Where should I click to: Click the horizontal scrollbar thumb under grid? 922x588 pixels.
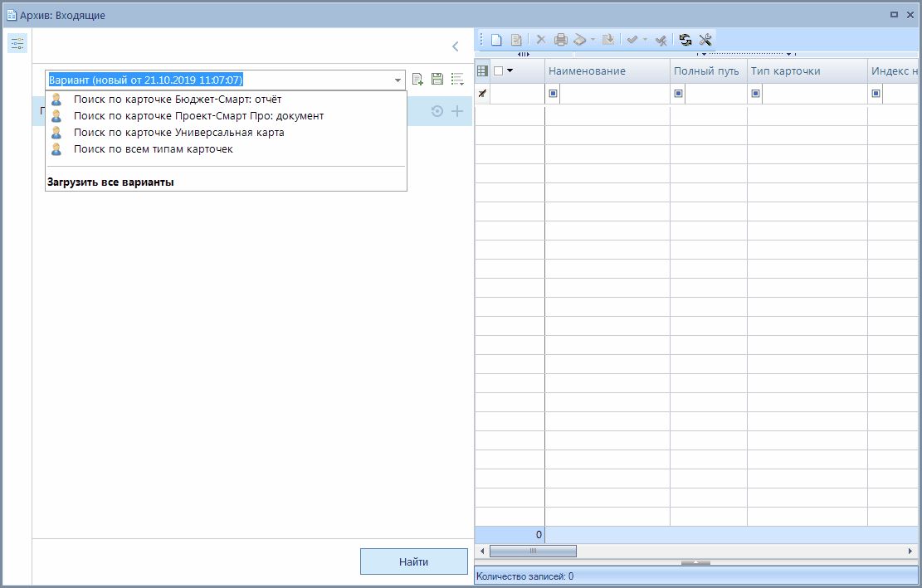(x=533, y=551)
